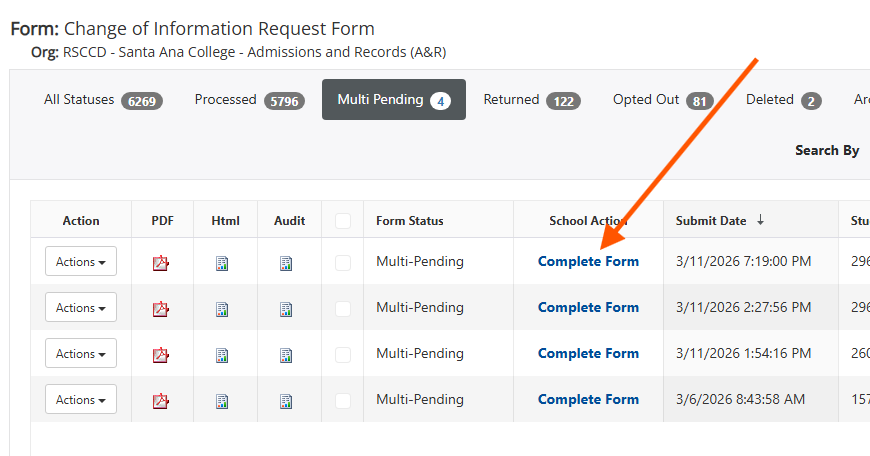View Html for the 7:19:00 PM submission
Image resolution: width=870 pixels, height=456 pixels.
(x=222, y=263)
